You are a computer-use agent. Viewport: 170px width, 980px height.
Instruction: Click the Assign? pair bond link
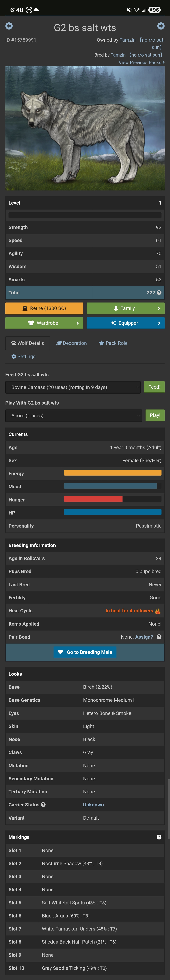tap(144, 637)
